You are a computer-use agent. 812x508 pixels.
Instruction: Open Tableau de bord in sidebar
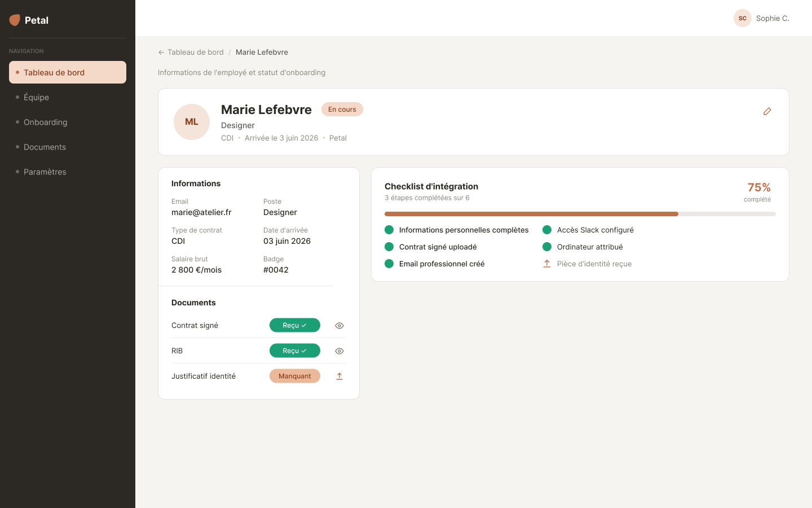pos(68,72)
